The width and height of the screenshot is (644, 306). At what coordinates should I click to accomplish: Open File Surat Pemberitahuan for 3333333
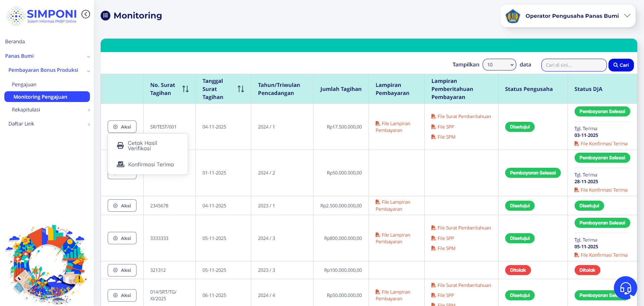point(461,228)
